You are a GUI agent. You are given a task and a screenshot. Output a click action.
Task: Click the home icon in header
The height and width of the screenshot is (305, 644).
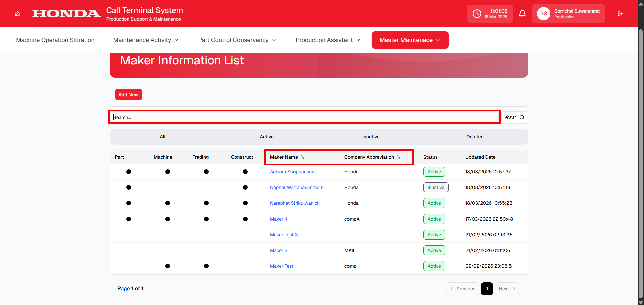click(17, 14)
